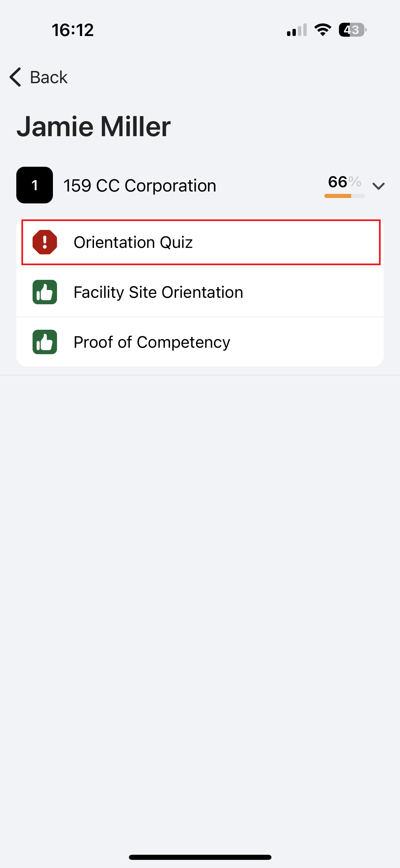Collapse the 159 CC Corporation section chevron
400x868 pixels.
tap(378, 186)
